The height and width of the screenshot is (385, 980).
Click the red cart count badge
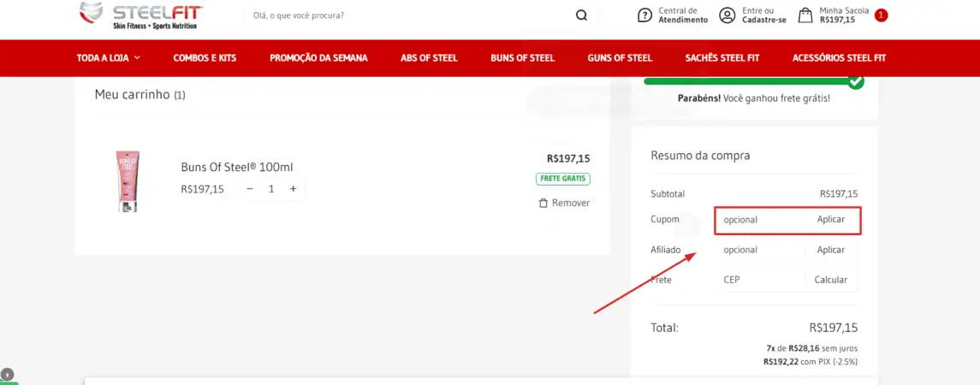882,15
